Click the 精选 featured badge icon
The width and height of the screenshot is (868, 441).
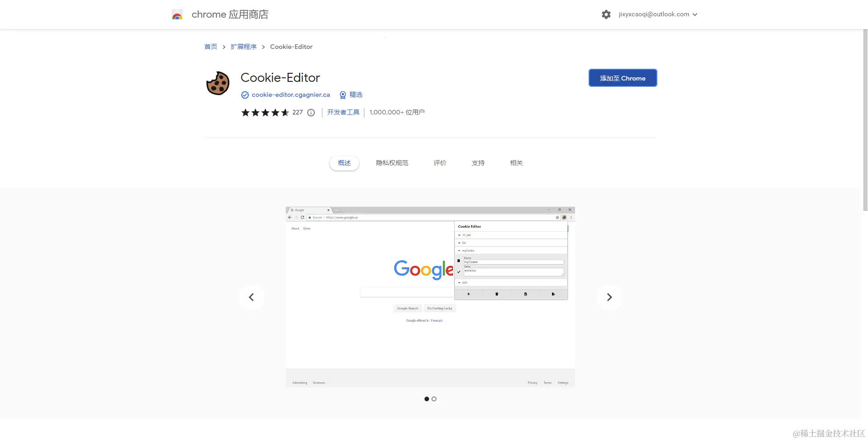coord(343,95)
